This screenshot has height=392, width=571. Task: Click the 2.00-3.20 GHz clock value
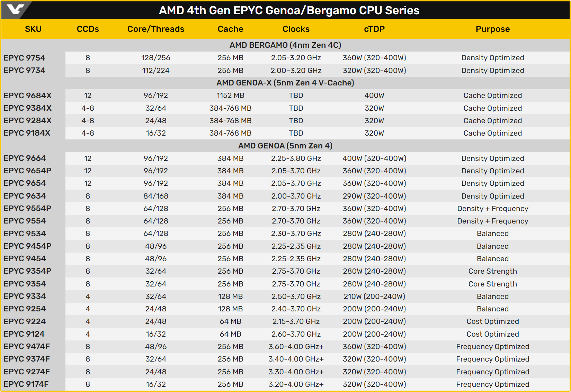(296, 71)
